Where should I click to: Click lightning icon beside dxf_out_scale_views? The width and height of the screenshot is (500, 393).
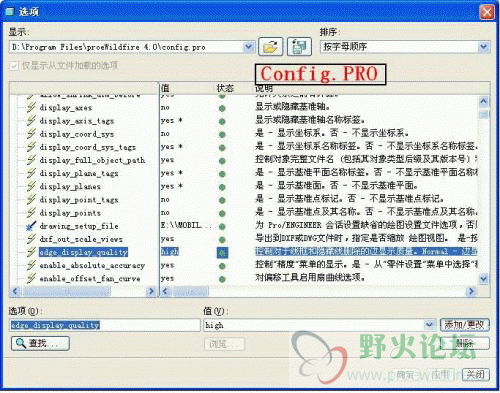(31, 239)
